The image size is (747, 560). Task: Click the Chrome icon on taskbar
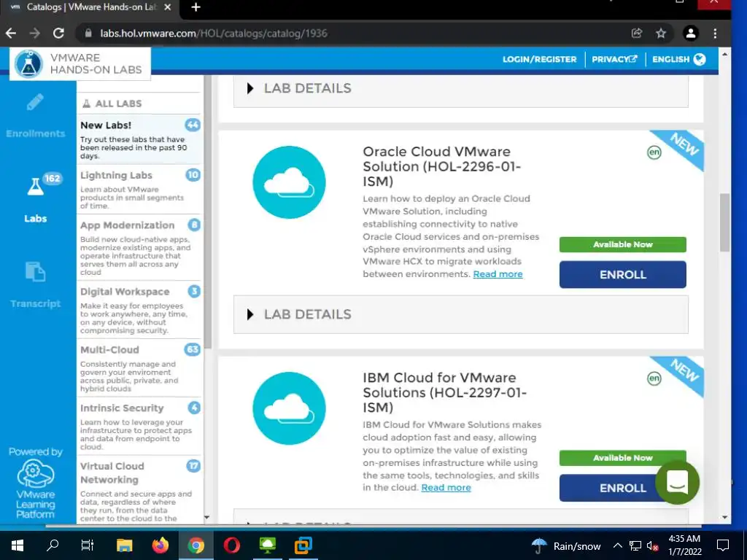(x=196, y=545)
